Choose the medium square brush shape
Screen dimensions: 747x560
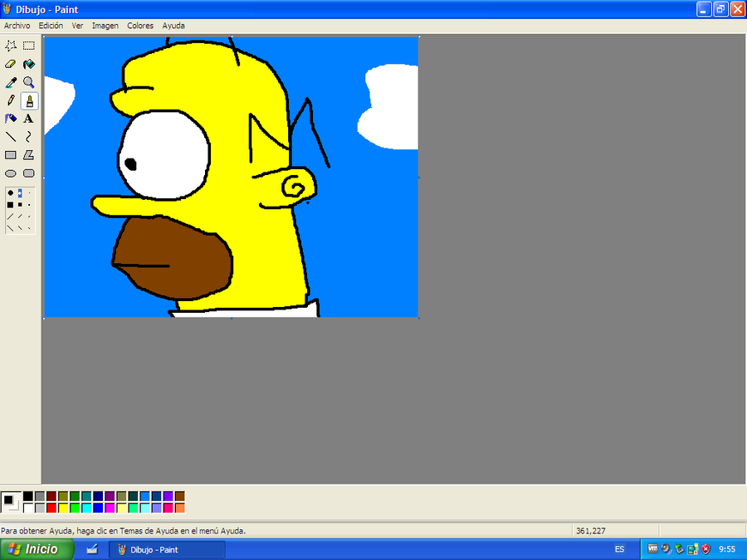(x=20, y=205)
